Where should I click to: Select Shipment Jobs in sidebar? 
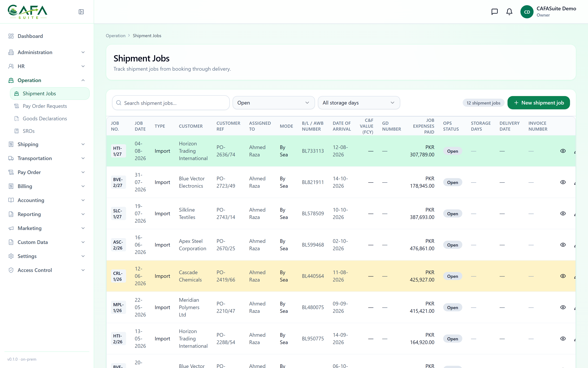click(x=50, y=93)
